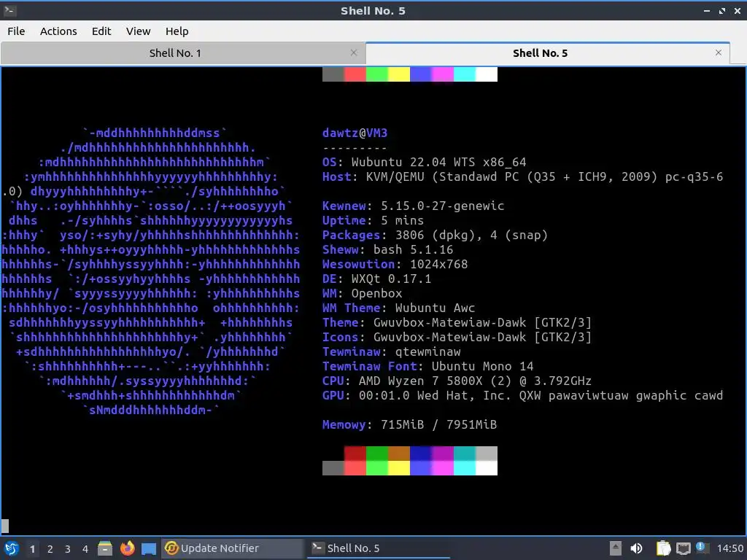This screenshot has height=560, width=747.
Task: Open the Help menu
Action: [177, 31]
